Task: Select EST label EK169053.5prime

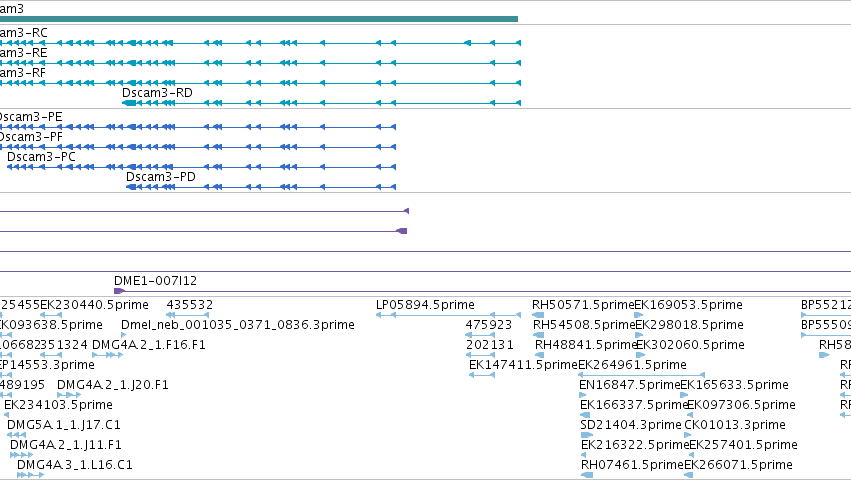Action: (688, 305)
